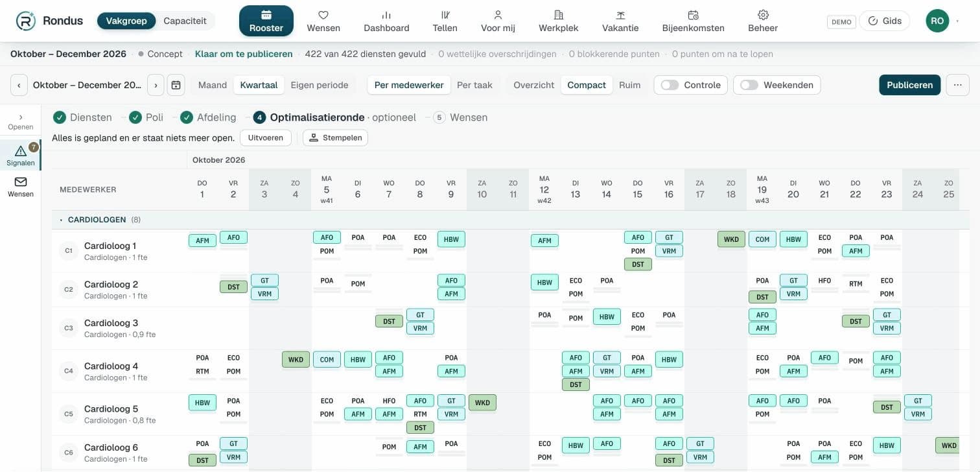Select the Overzicht density option
Viewport: 980px width, 472px height.
tap(534, 85)
